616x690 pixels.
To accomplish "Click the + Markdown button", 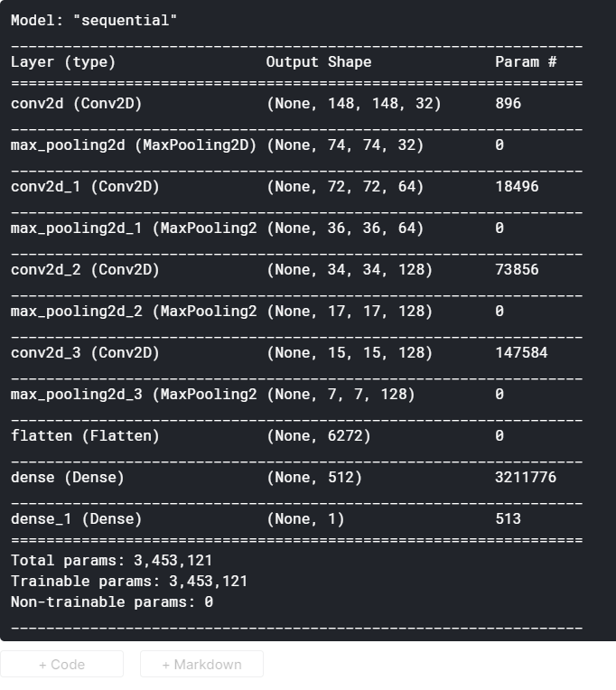I will click(x=201, y=665).
